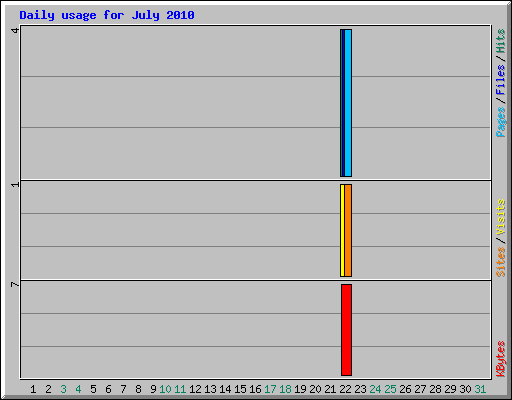Click day '22' on the x-axis

tap(346, 389)
